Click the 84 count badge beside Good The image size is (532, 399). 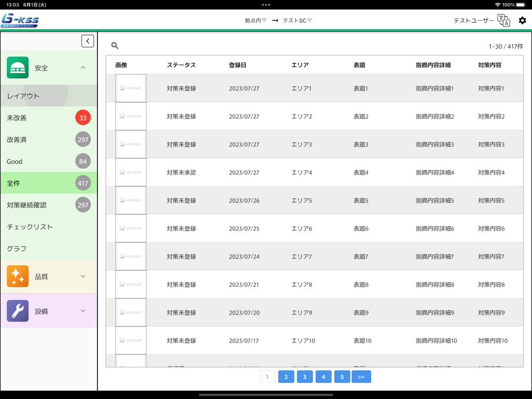coord(83,162)
